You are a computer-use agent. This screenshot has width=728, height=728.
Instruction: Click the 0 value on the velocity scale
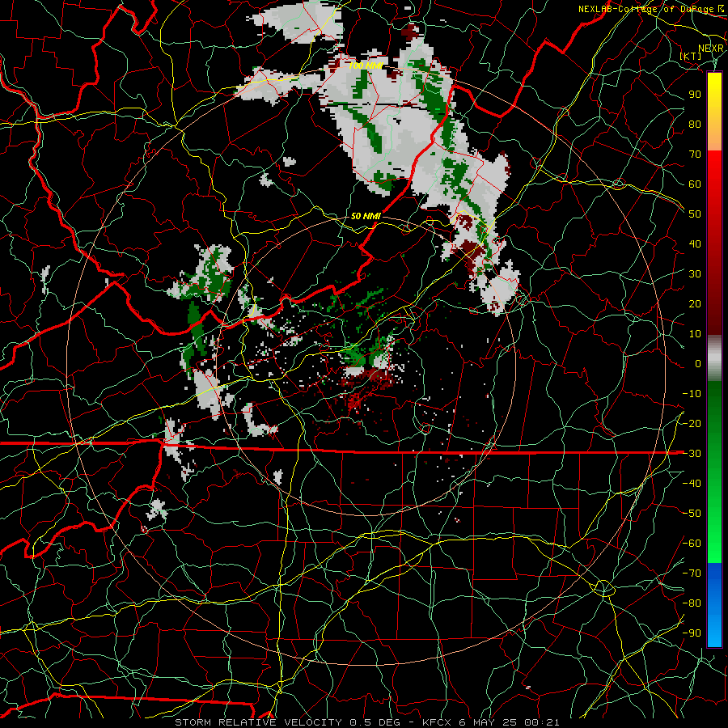[x=698, y=364]
